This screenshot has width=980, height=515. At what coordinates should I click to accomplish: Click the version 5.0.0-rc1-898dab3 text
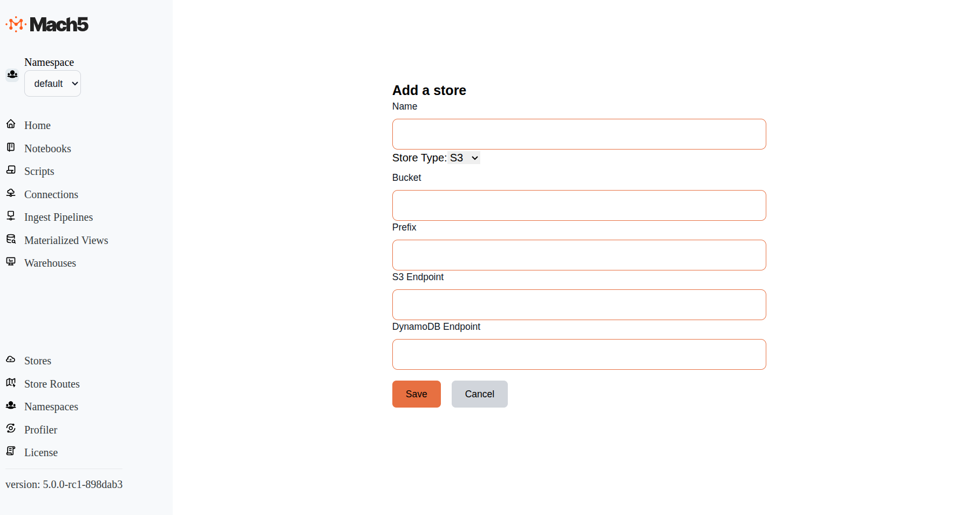[64, 484]
